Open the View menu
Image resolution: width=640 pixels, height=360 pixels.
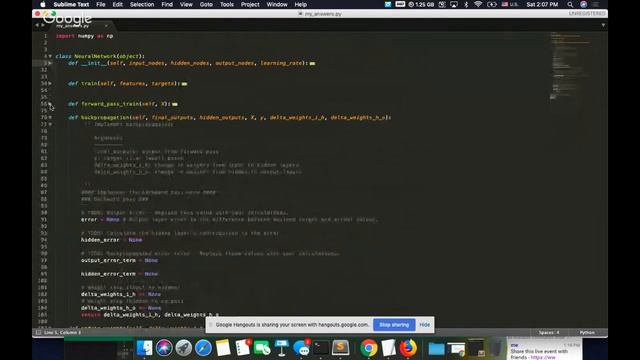(186, 4)
